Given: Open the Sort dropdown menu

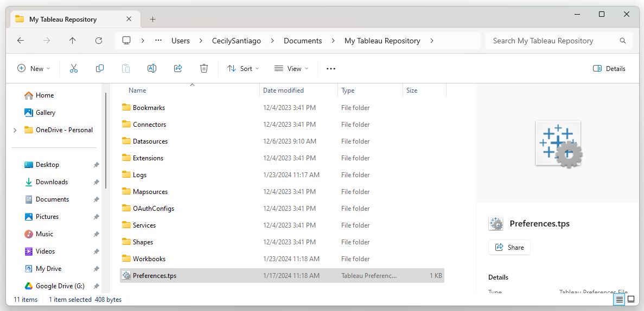Looking at the screenshot, I should coord(243,68).
